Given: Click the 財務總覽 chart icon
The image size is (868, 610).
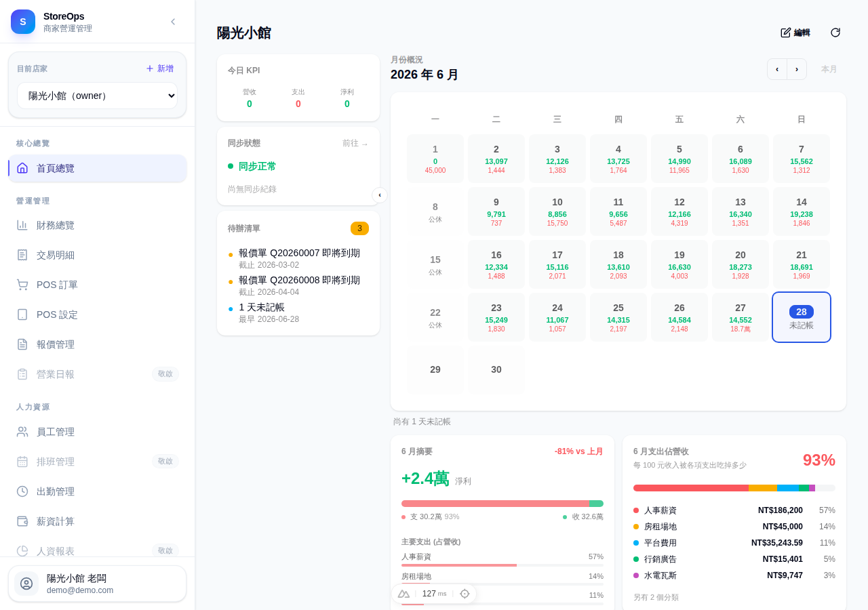Looking at the screenshot, I should tap(22, 225).
